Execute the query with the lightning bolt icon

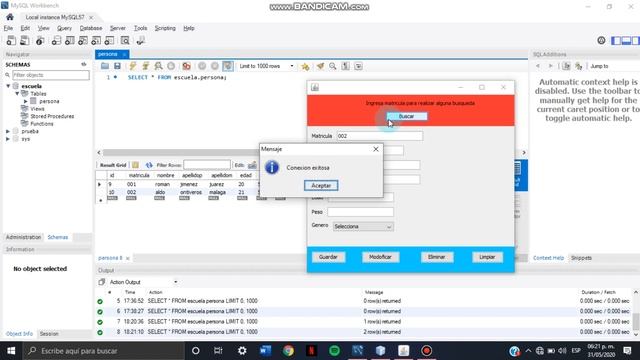click(133, 66)
